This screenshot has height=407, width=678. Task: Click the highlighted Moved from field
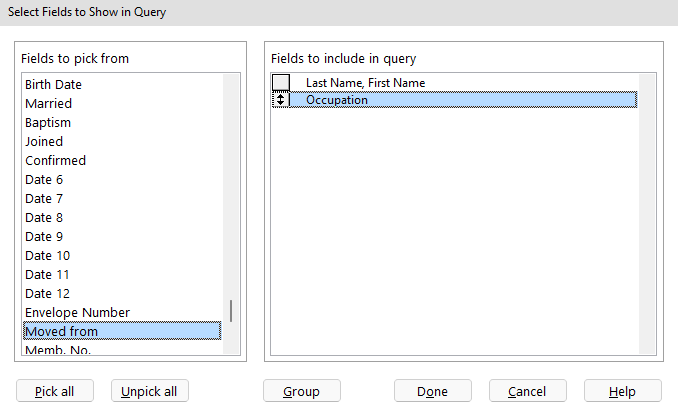[x=61, y=332]
